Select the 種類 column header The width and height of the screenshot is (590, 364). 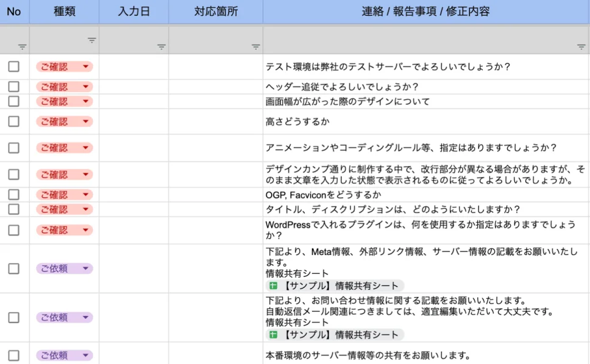(x=65, y=12)
